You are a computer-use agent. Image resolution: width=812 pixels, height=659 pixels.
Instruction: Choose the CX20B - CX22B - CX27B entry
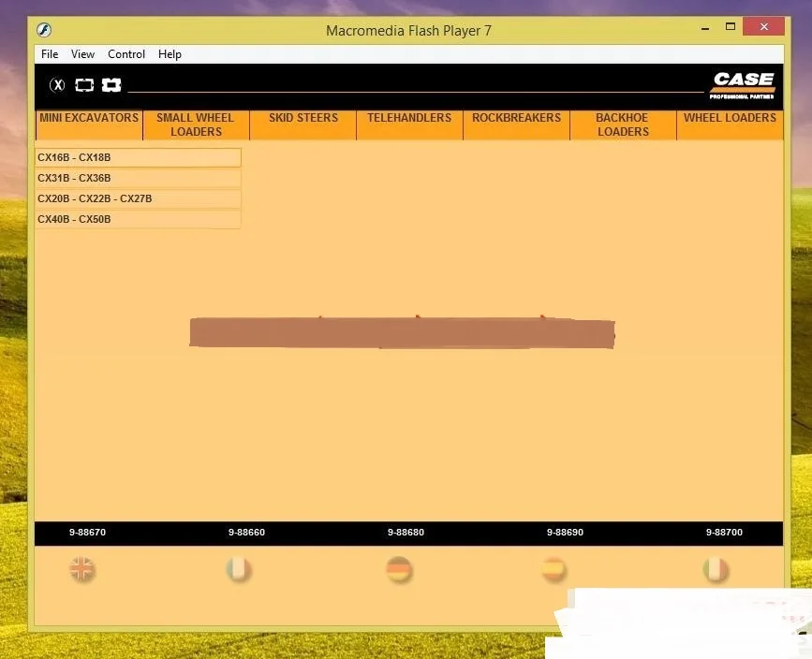138,198
